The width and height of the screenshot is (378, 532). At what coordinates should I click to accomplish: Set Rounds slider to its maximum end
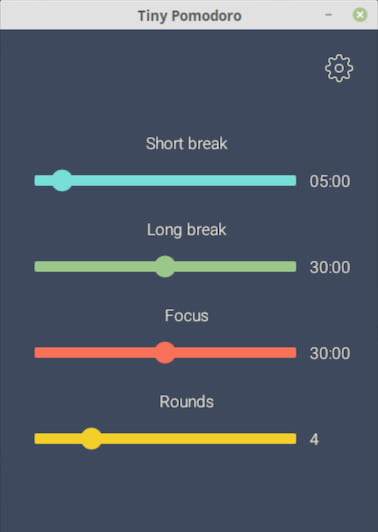click(x=295, y=439)
